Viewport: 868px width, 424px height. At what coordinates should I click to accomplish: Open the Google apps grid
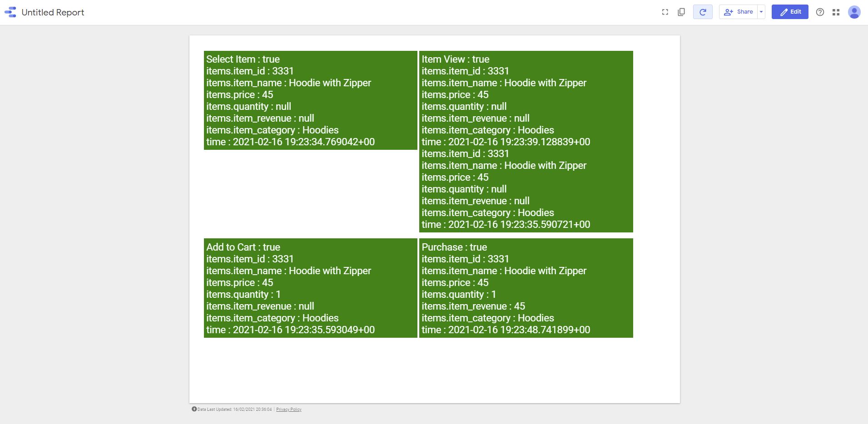836,12
